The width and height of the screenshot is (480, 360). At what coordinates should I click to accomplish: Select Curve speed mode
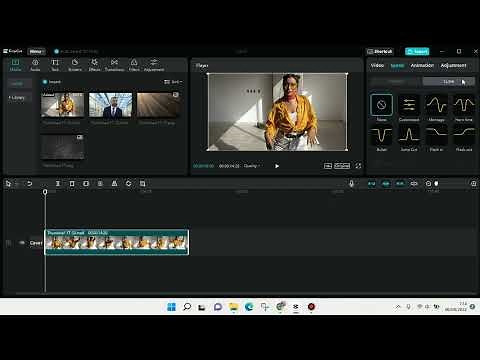(449, 82)
